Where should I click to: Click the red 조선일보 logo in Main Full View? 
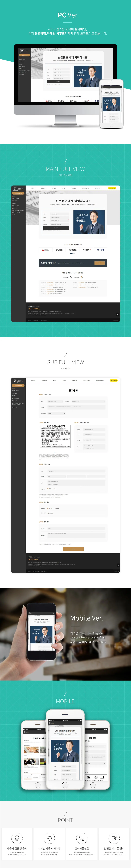(x=45, y=250)
